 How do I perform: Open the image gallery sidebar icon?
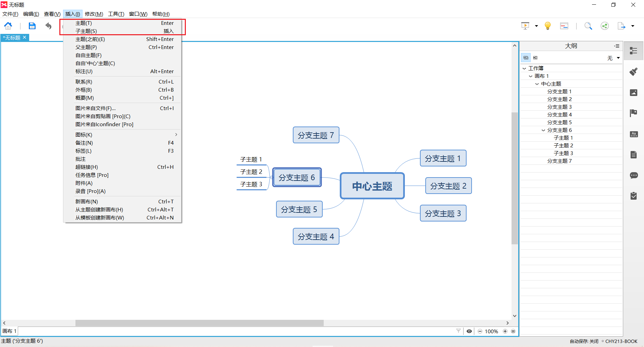(x=634, y=93)
